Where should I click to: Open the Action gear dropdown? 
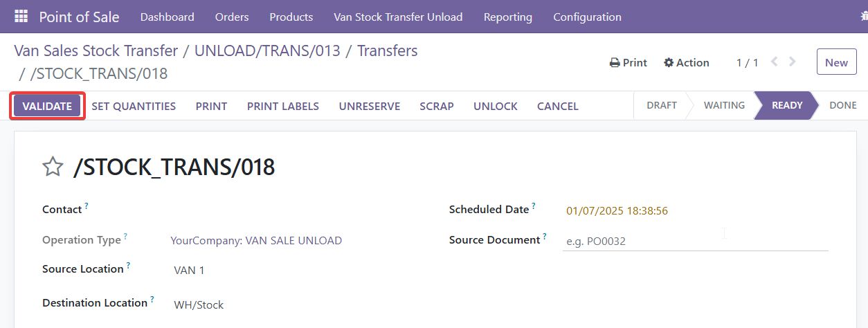[x=686, y=62]
